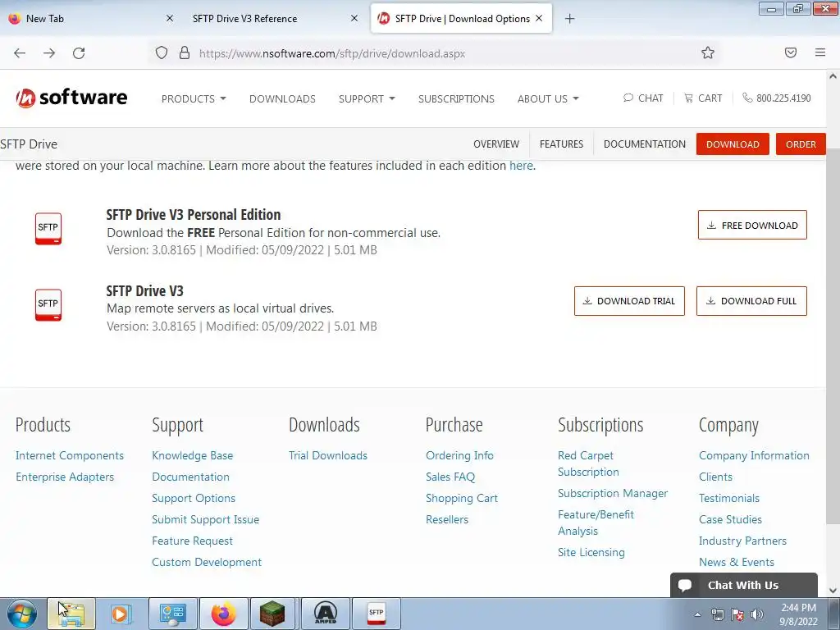Open the network tray icon
The image size is (840, 630).
717,614
